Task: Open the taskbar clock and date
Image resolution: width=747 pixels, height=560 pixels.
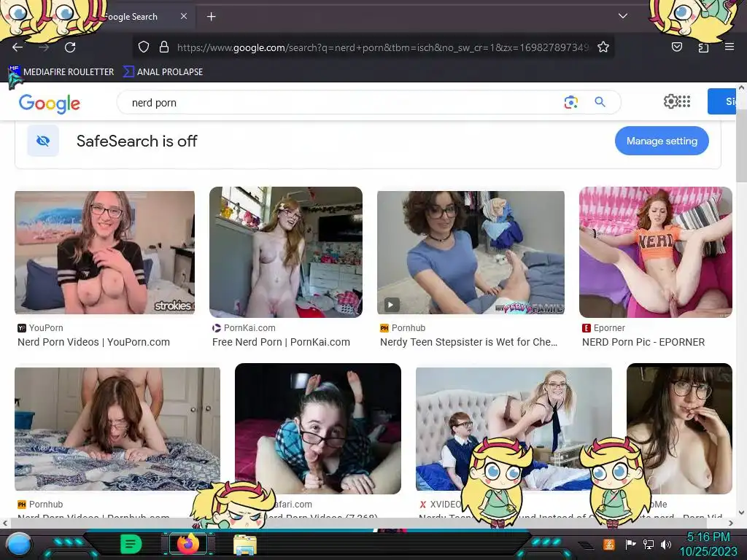Action: [708, 544]
